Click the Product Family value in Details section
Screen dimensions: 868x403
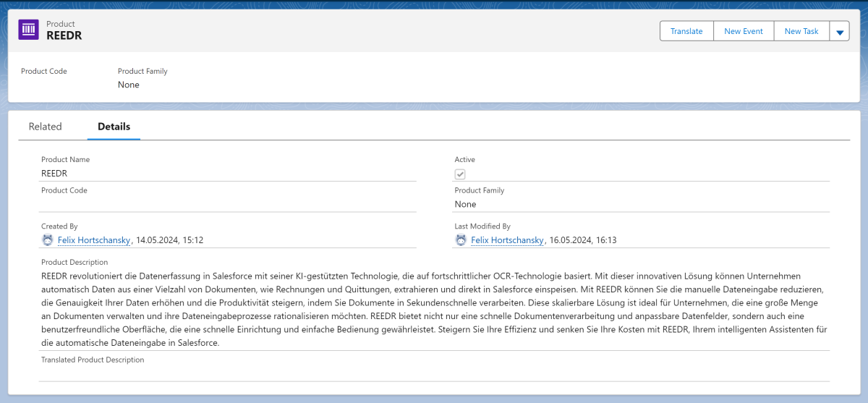tap(465, 204)
